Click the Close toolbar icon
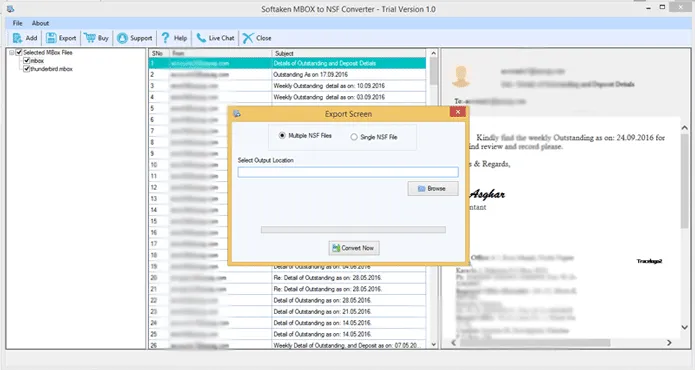Screen dimensions: 695x370 pos(248,38)
